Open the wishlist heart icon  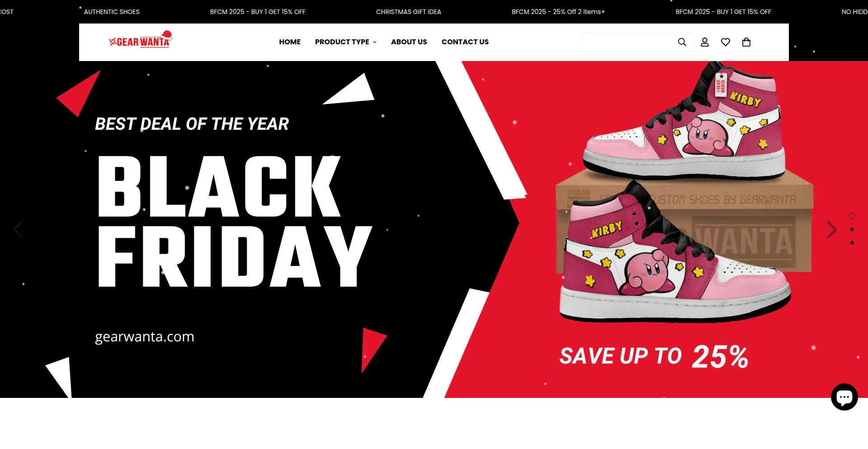point(725,42)
